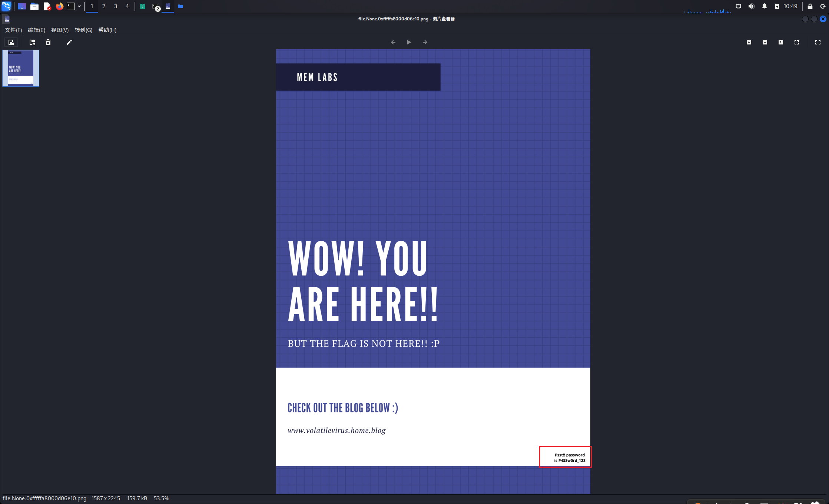829x504 pixels.
Task: Open the 转到(G) menu
Action: click(x=83, y=30)
